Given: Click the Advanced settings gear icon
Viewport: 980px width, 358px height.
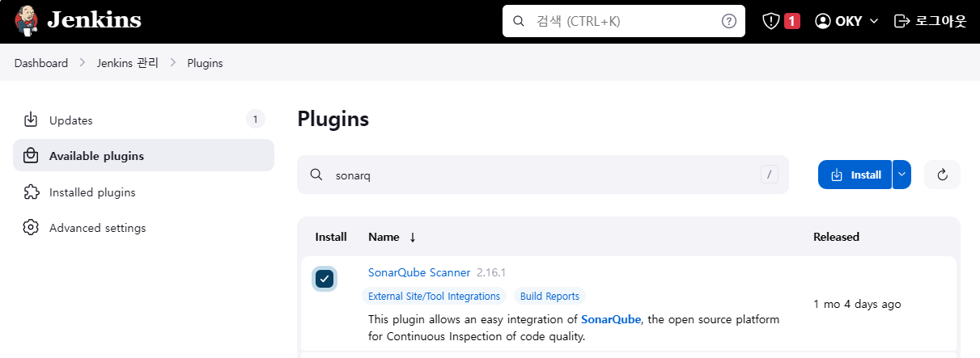Looking at the screenshot, I should [31, 228].
